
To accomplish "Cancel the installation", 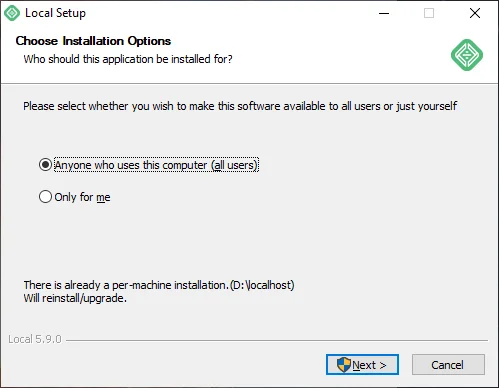I will pos(448,365).
